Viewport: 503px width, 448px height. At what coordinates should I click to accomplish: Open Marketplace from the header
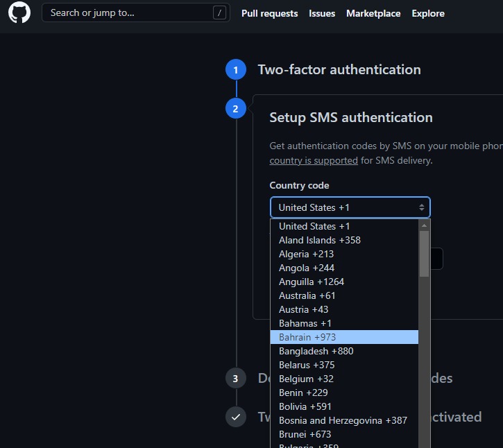(373, 13)
